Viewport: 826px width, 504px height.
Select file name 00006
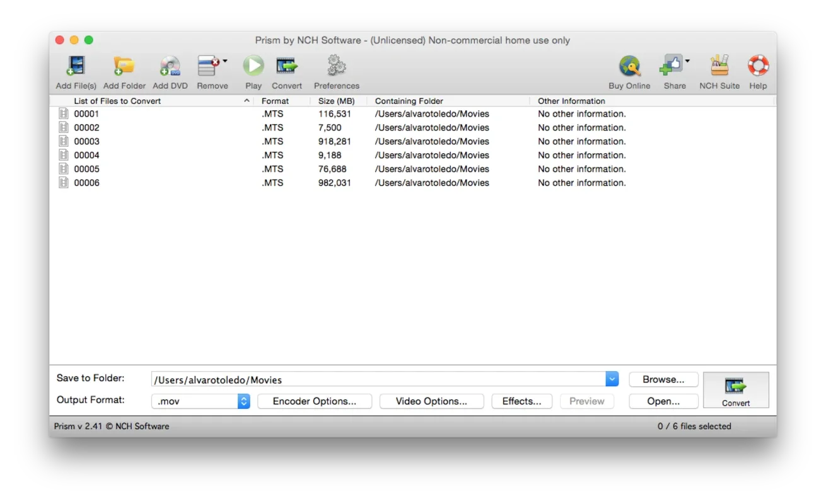coord(86,183)
